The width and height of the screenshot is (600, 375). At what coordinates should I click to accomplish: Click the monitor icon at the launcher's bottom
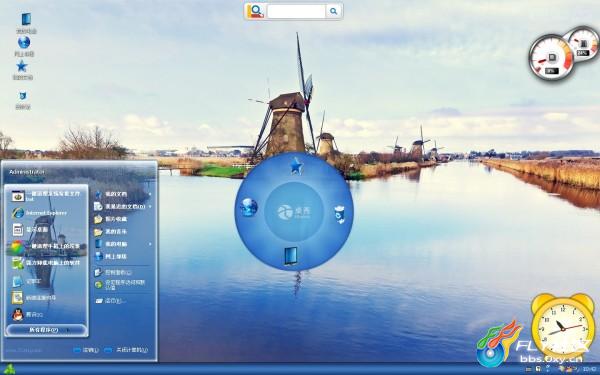tap(291, 256)
